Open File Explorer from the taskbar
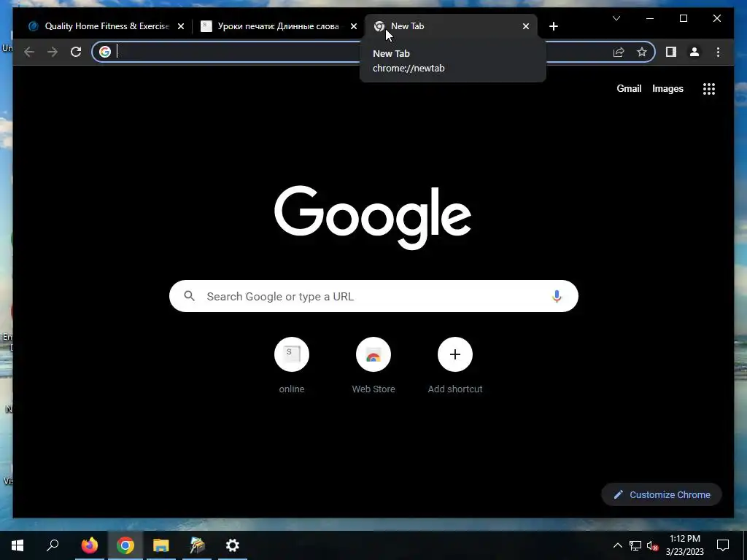747x560 pixels. click(161, 545)
